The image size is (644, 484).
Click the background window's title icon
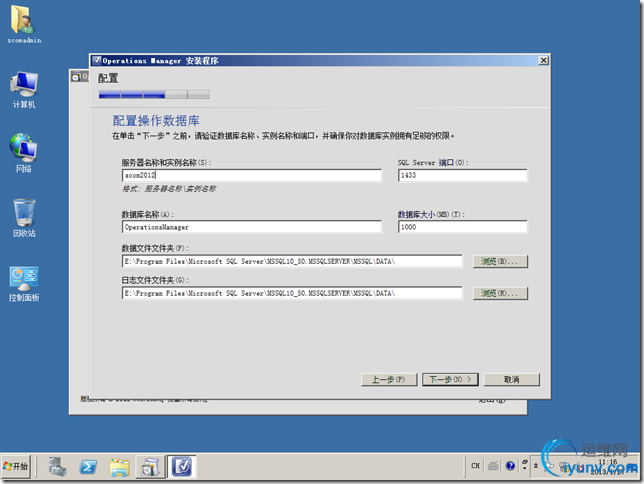[76, 76]
